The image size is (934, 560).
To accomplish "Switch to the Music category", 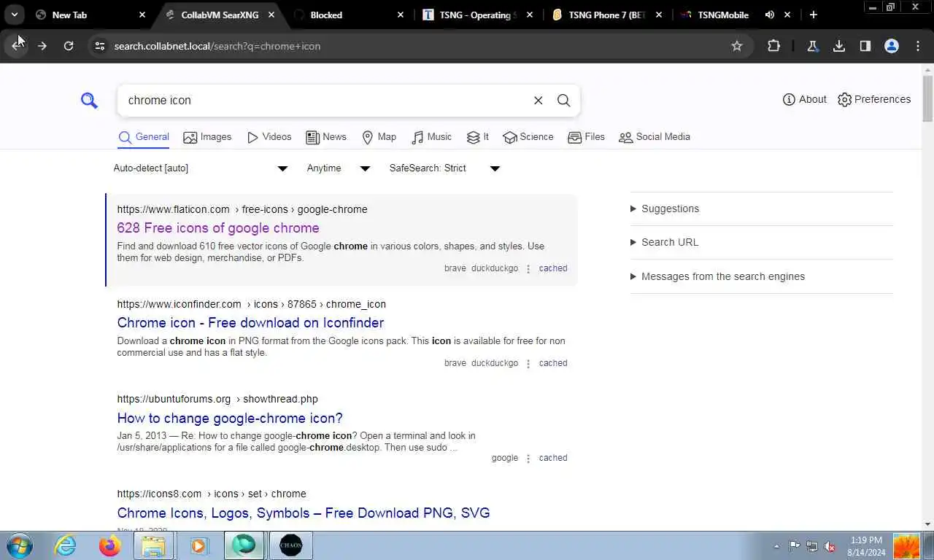I will (x=431, y=137).
